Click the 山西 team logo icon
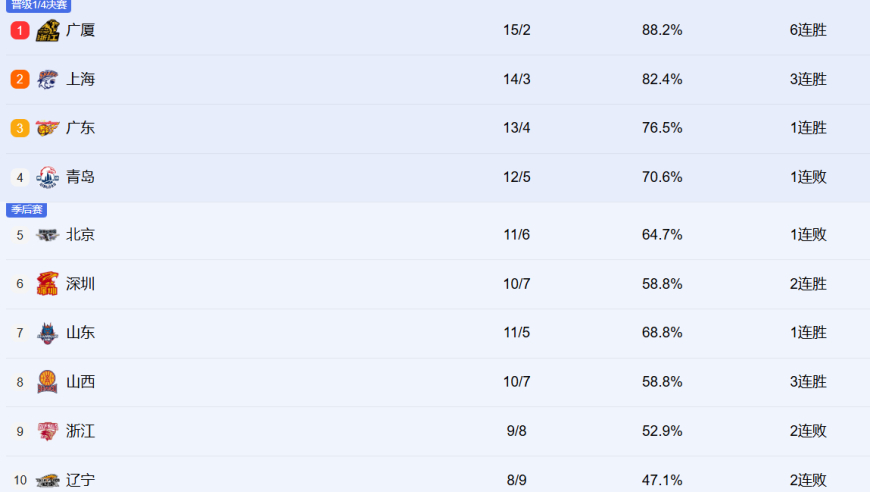Screen dimensions: 870x492 48,382
